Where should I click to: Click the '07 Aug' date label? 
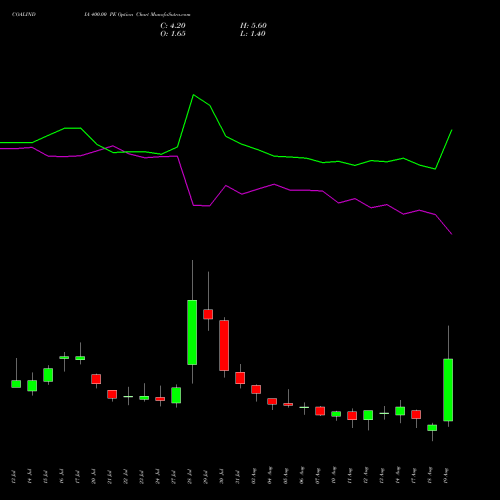[318, 476]
